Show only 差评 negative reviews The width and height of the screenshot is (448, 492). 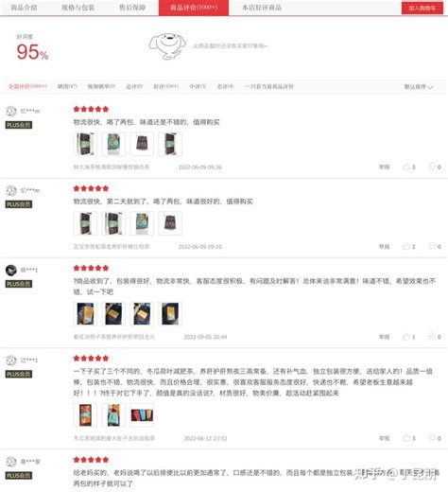[225, 86]
